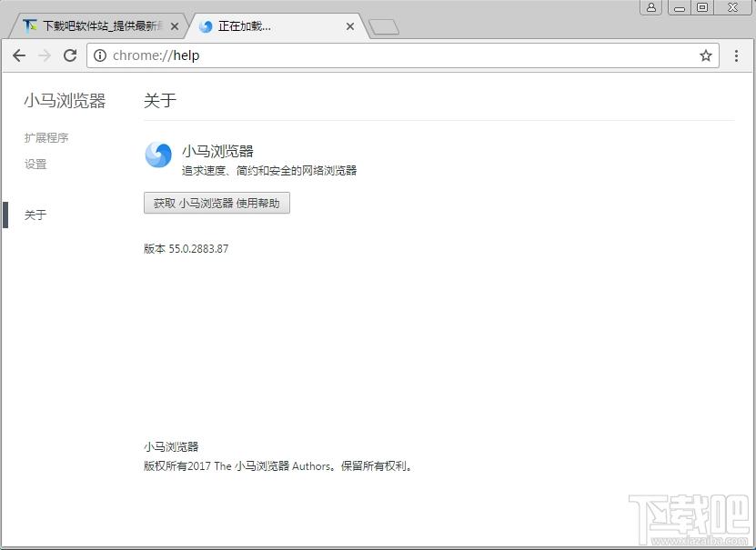Screen dimensions: 756x550
Task: Open 设置 in the sidebar
Action: (x=35, y=164)
